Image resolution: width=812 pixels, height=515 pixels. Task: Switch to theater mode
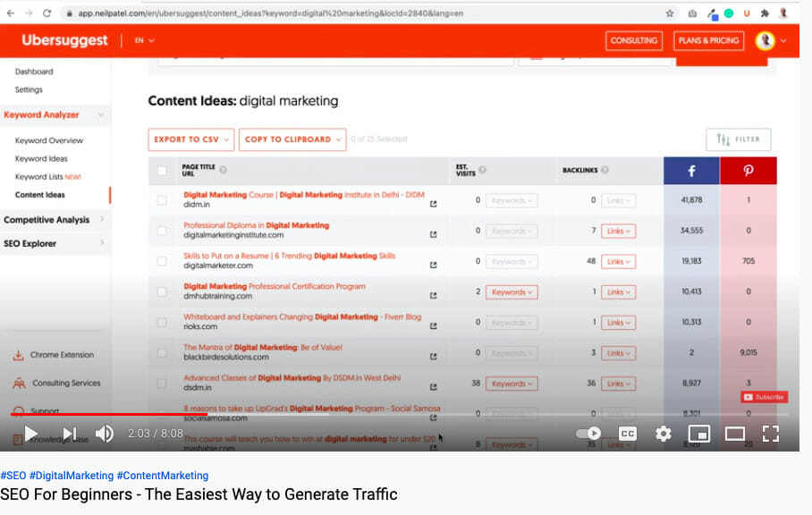(734, 434)
